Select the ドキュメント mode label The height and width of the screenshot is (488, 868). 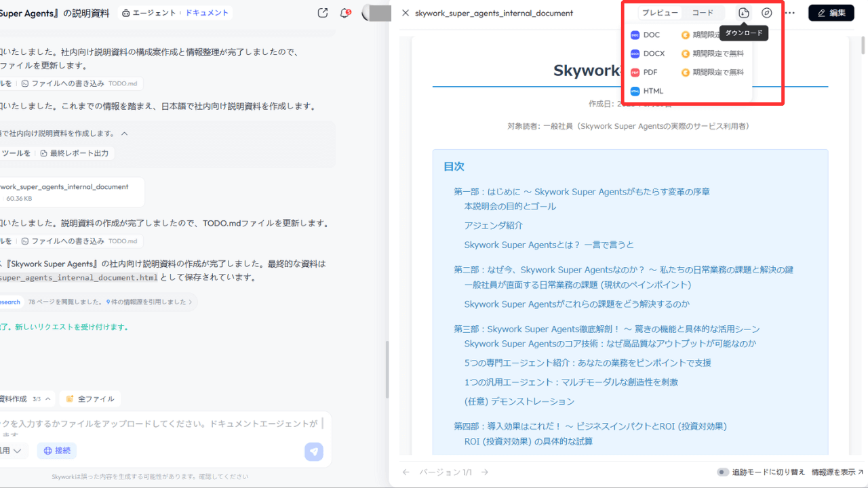207,13
